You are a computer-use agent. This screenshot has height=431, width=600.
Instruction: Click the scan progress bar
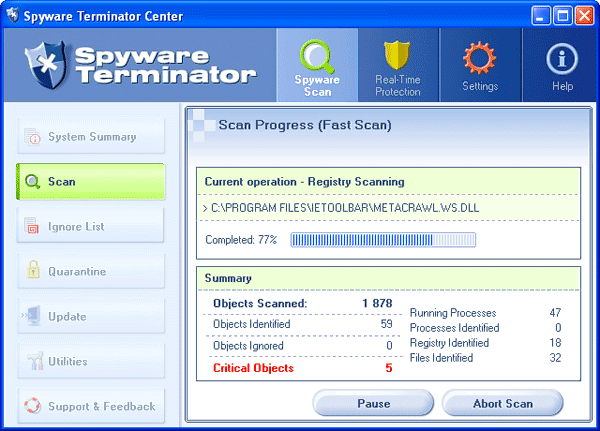(383, 240)
